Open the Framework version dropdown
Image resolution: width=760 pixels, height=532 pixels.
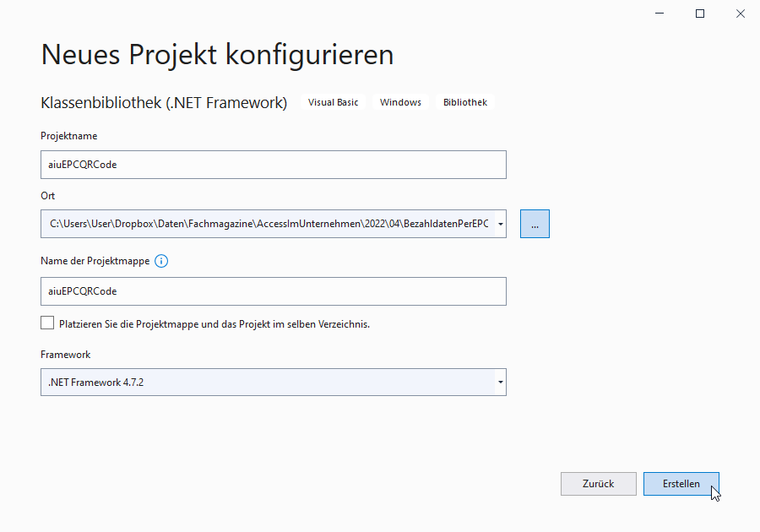click(498, 382)
